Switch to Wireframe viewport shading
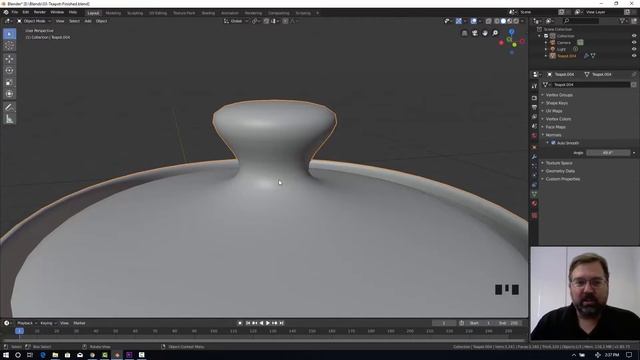The width and height of the screenshot is (640, 360). pos(497,21)
